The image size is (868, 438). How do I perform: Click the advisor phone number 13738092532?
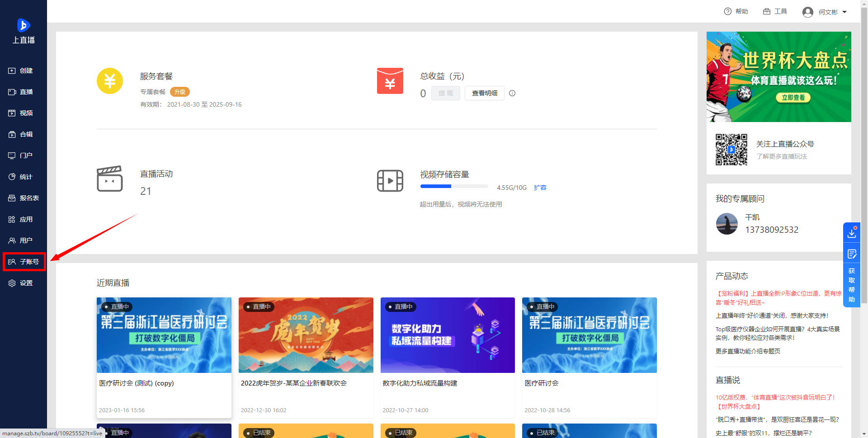772,230
